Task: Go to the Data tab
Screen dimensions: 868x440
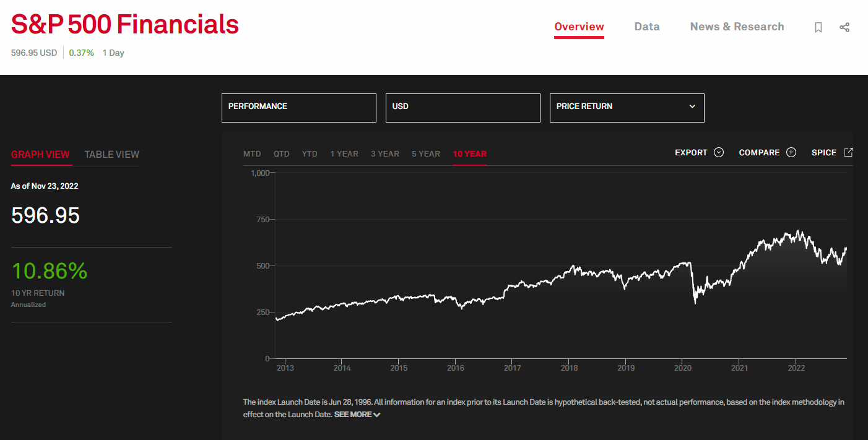Action: [646, 27]
